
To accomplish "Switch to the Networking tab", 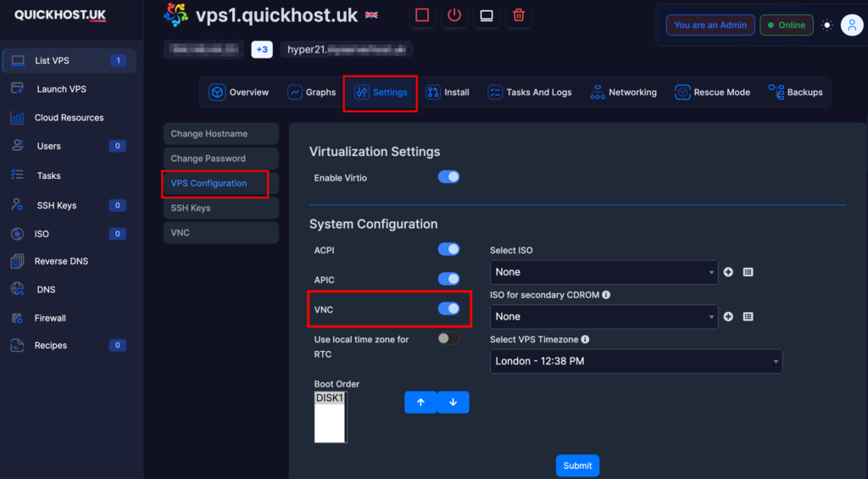I will (623, 92).
